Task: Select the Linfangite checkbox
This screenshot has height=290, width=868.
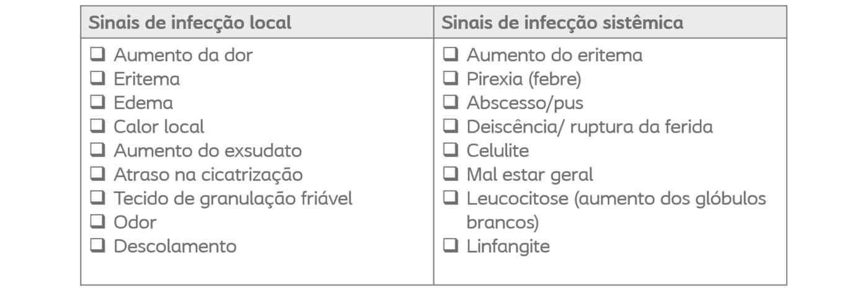Action: point(450,246)
